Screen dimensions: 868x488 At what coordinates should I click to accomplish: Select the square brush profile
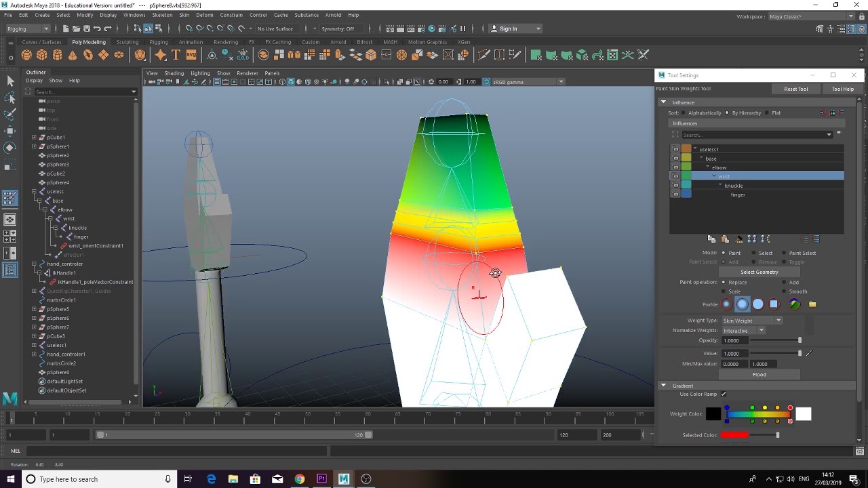tap(774, 304)
